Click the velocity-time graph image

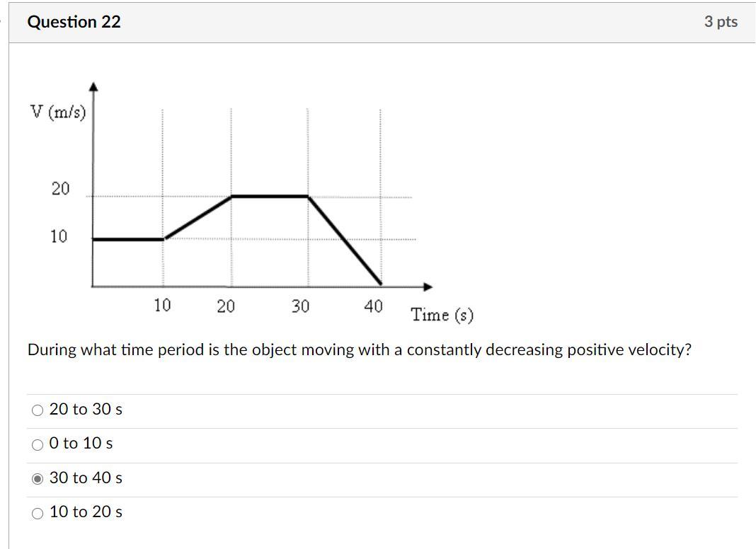point(252,203)
